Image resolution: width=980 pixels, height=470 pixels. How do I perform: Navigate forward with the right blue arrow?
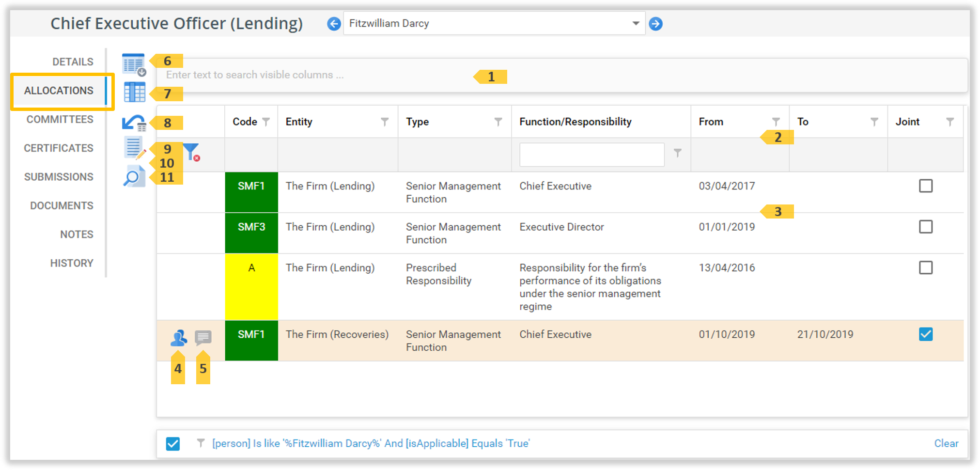tap(656, 23)
